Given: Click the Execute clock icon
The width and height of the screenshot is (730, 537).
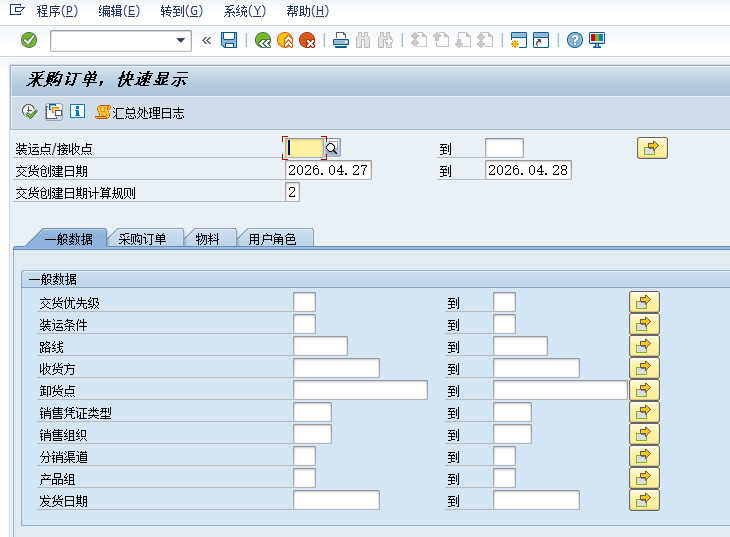Looking at the screenshot, I should coord(29,112).
